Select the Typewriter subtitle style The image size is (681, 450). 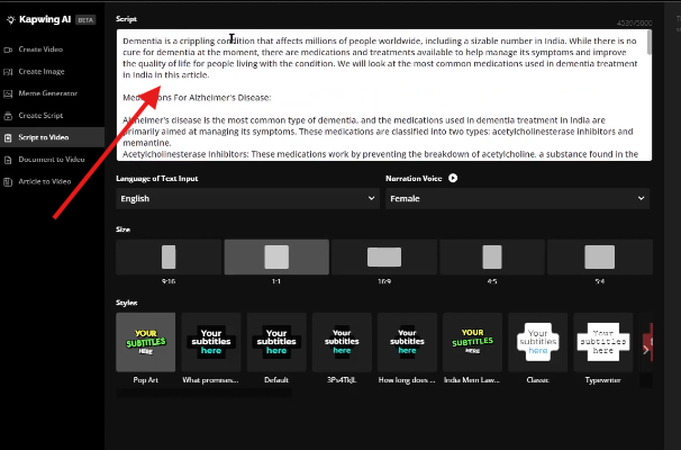[x=603, y=342]
